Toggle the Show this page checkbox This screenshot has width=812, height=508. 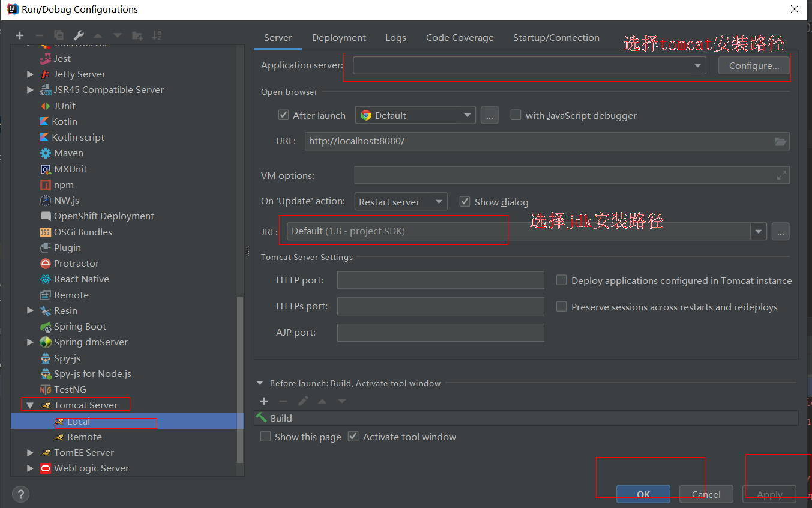tap(265, 437)
